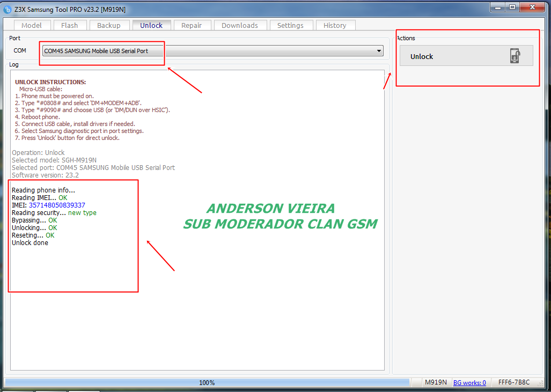Click the Unlock action button
Screen dimensions: 551x392
466,56
